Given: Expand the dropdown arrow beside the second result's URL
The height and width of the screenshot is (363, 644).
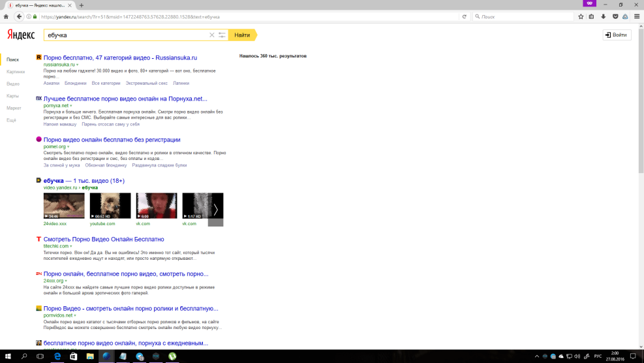Looking at the screenshot, I should 71,106.
